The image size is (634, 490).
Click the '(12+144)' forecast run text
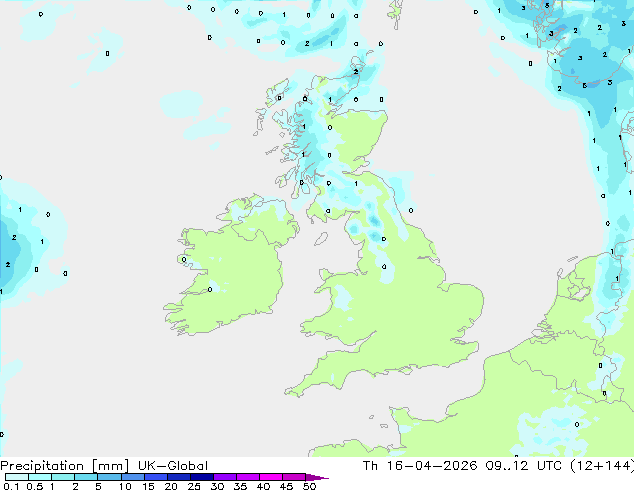(602, 465)
